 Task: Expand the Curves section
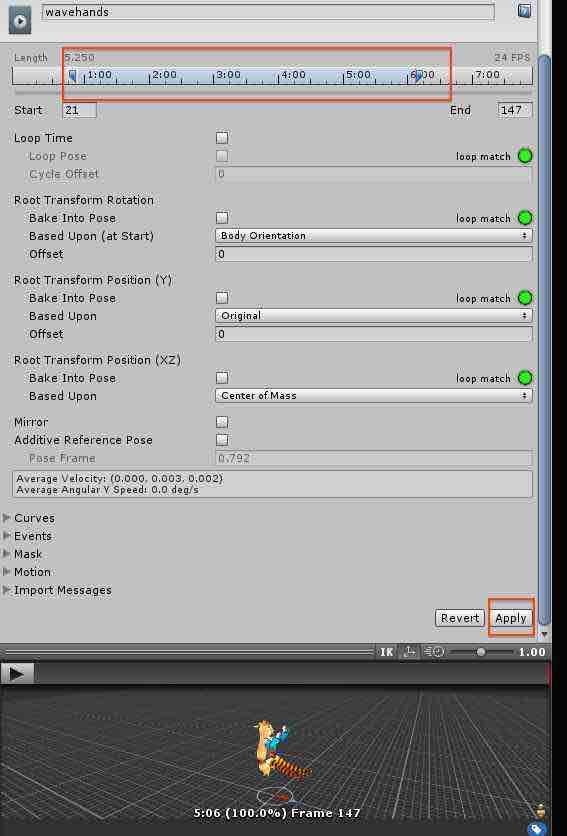[7, 518]
